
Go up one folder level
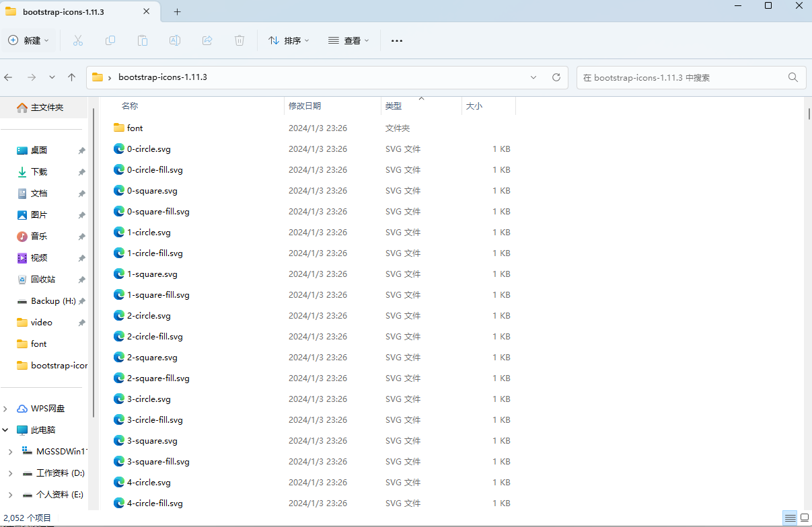[71, 77]
